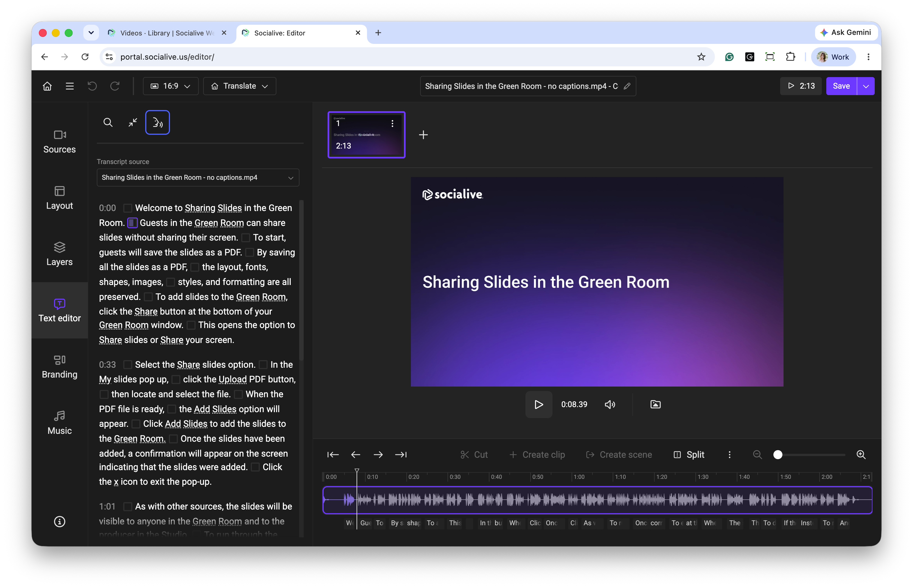This screenshot has height=588, width=913.
Task: Zoom in the timeline
Action: click(861, 455)
